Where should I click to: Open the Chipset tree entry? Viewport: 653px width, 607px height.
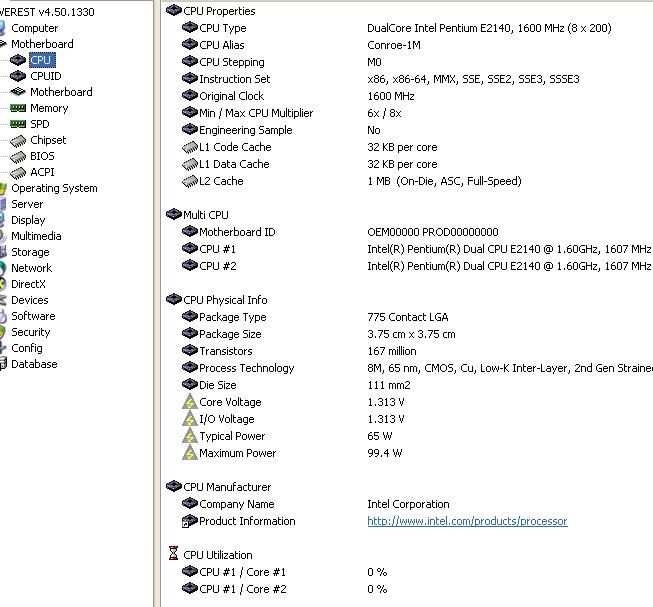[x=48, y=140]
